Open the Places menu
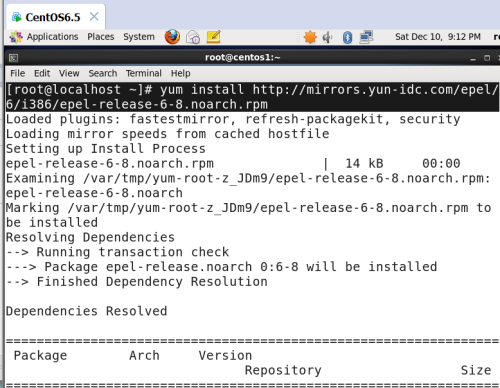The width and height of the screenshot is (500, 388). click(101, 37)
